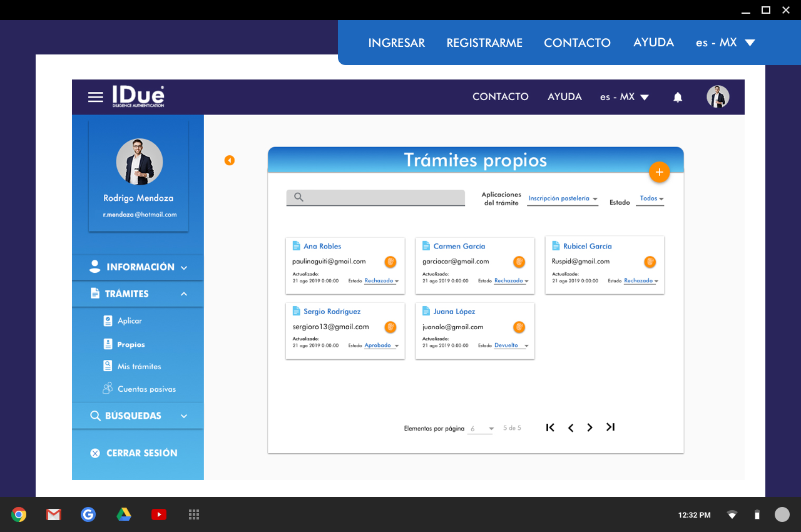Change Sergio Rodríguez status Aprobado dropdown
Image resolution: width=801 pixels, height=532 pixels.
(x=381, y=345)
